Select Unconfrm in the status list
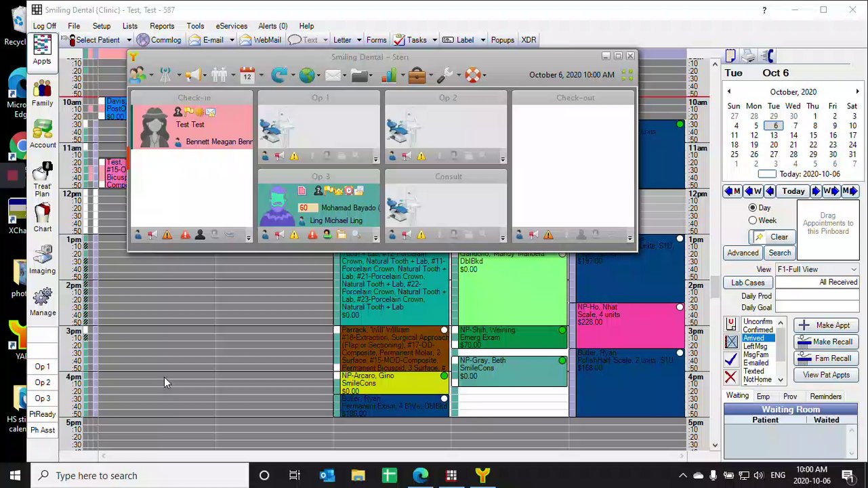The height and width of the screenshot is (488, 868). pyautogui.click(x=758, y=322)
